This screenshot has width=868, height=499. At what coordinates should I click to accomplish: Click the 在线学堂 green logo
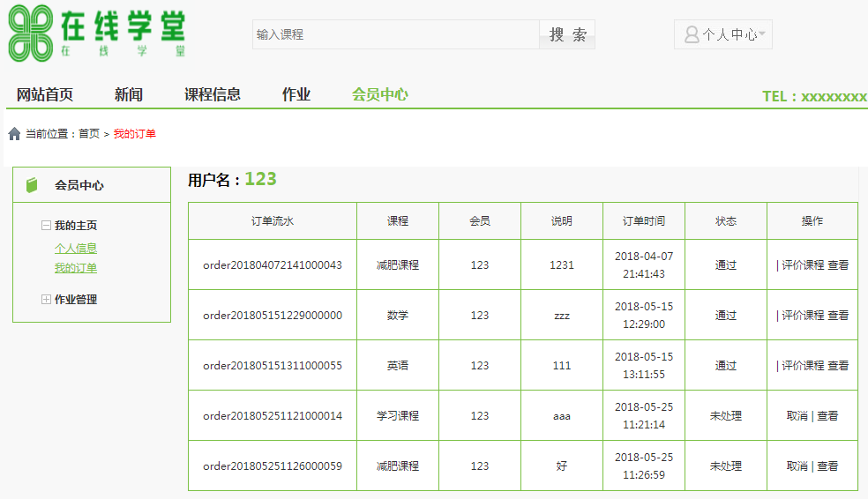(x=97, y=34)
